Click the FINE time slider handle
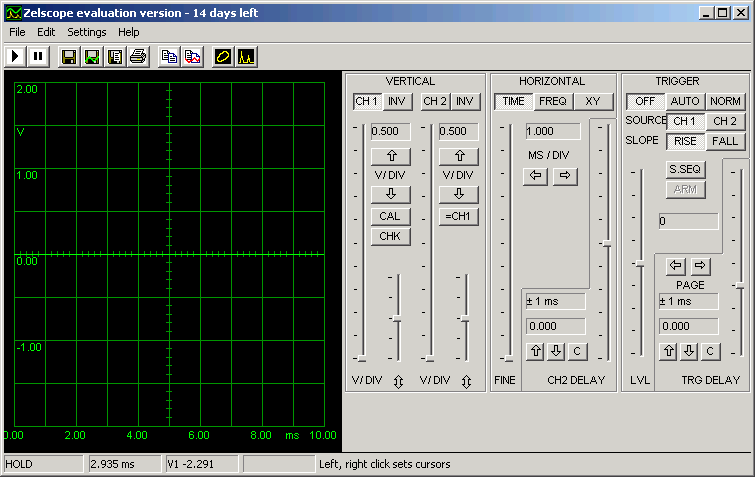The width and height of the screenshot is (755, 477). pyautogui.click(x=508, y=359)
